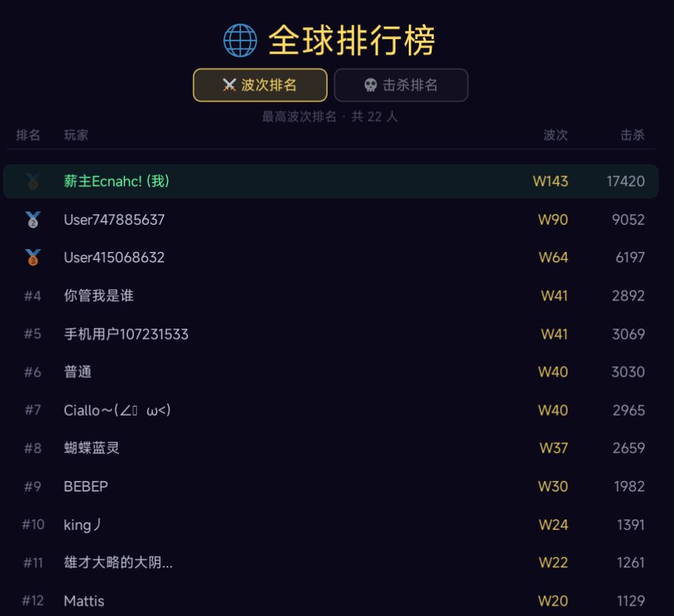The image size is (674, 616).
Task: Click the 最高波次排名 · 共 22 人 subtitle
Action: tap(330, 116)
